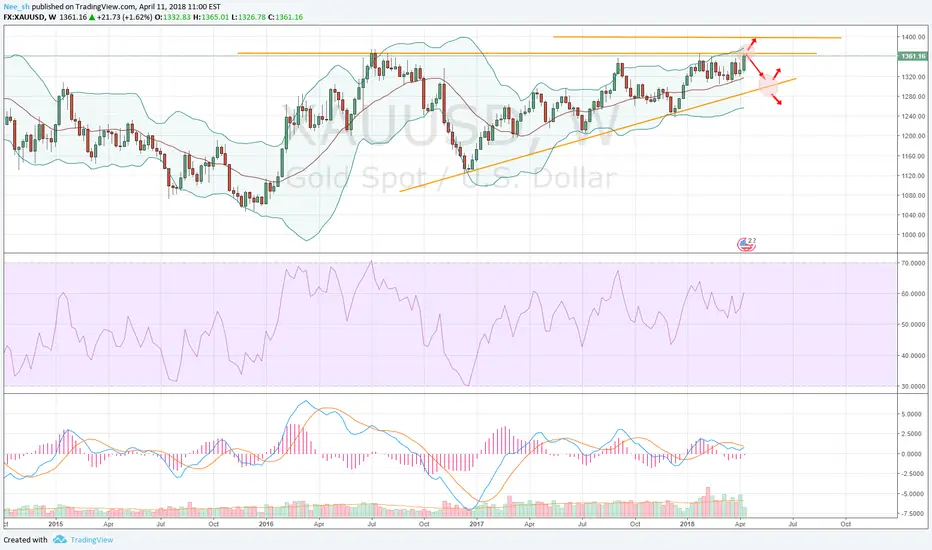Select the +21.73 (+1.62%) change value

(124, 17)
